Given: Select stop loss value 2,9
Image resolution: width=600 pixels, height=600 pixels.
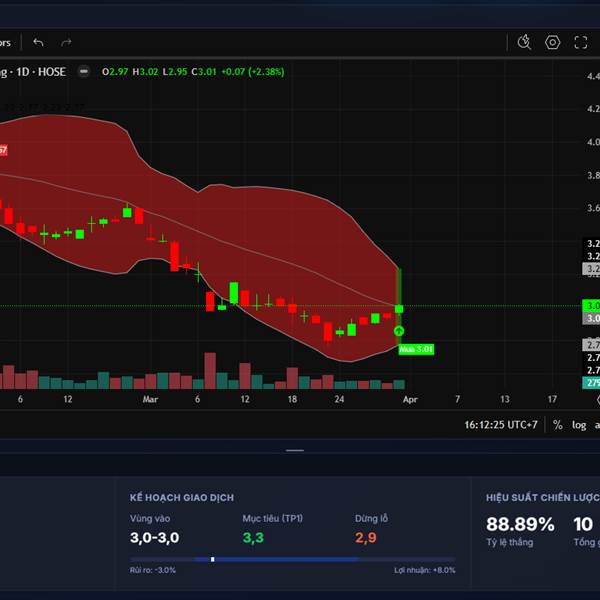Looking at the screenshot, I should coord(365,538).
